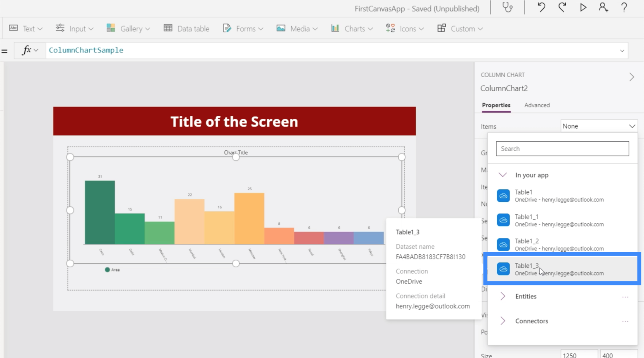The width and height of the screenshot is (644, 358).
Task: Select Table1_2 data source
Action: [x=562, y=244]
